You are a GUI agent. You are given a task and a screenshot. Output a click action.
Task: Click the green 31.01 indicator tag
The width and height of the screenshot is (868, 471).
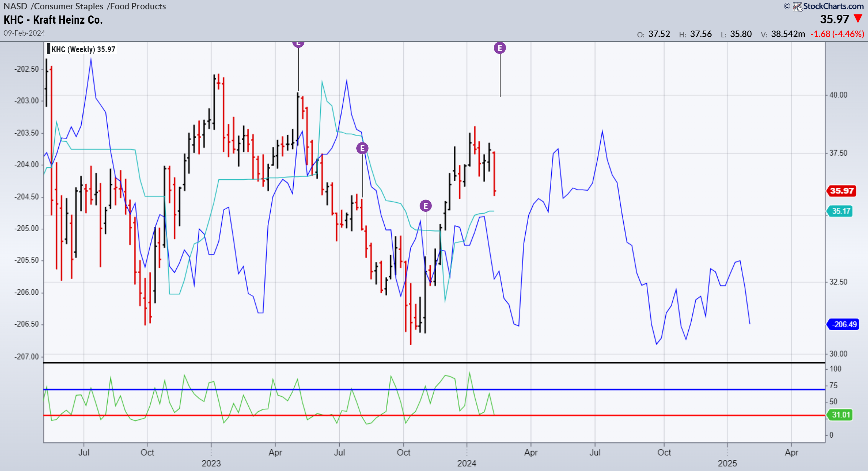tap(840, 415)
